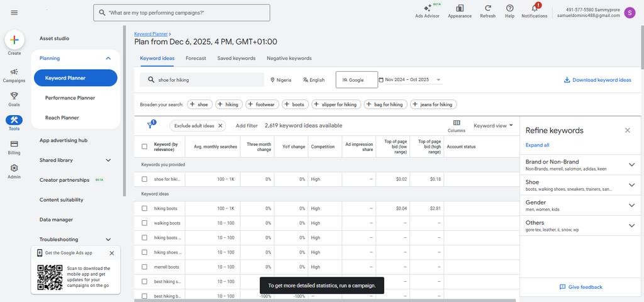Check the 'hiking shoes ...' row
644x302 pixels.
point(144,252)
